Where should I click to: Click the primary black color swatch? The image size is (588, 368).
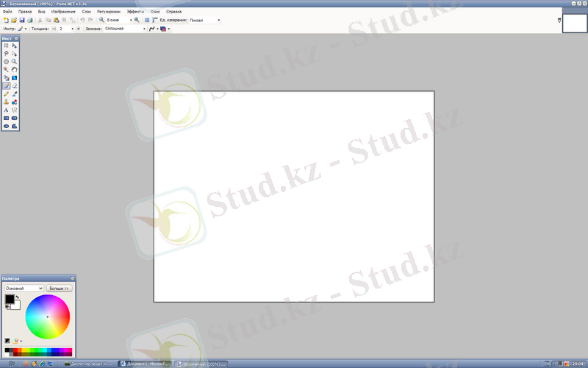click(9, 299)
